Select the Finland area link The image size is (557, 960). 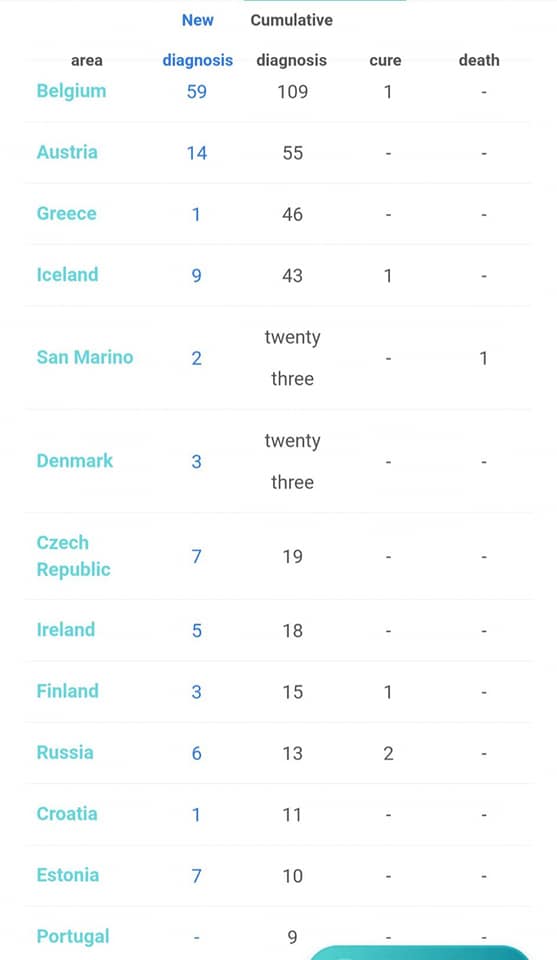pyautogui.click(x=67, y=691)
